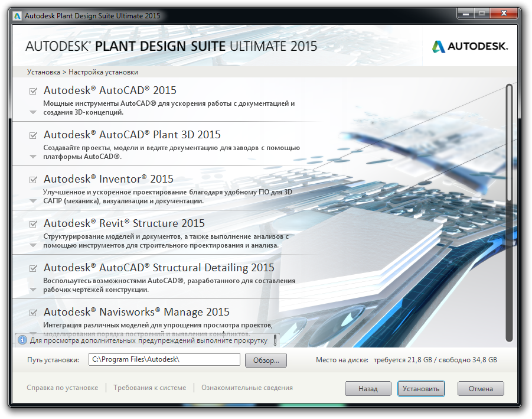Click the Настройка установки breadcrumb text
Viewport: 532px width, 419px height.
[x=103, y=72]
